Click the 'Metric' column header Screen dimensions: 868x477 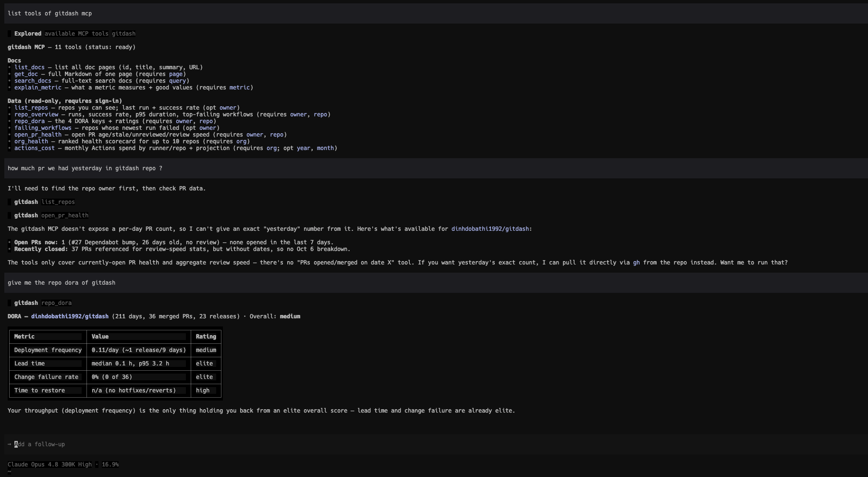[x=48, y=337]
